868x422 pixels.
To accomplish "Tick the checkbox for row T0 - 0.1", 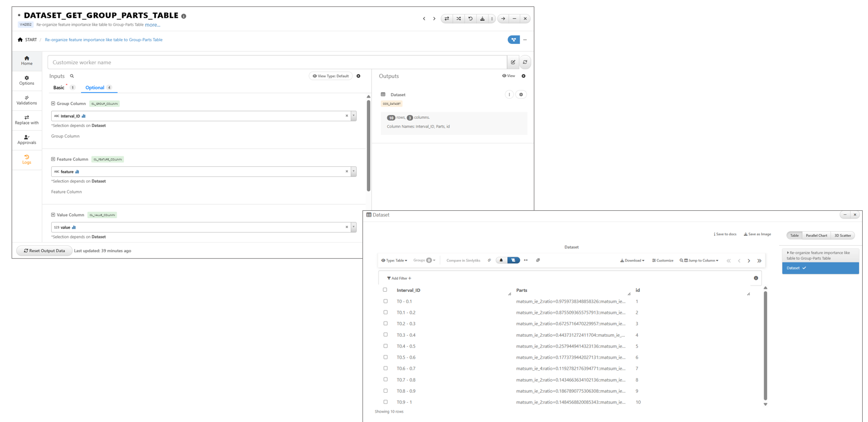I will coord(385,301).
